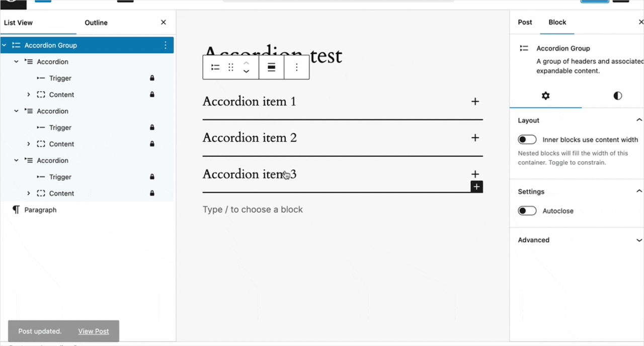Click the 'Type / to choose a block' field
644x346 pixels.
click(x=253, y=210)
